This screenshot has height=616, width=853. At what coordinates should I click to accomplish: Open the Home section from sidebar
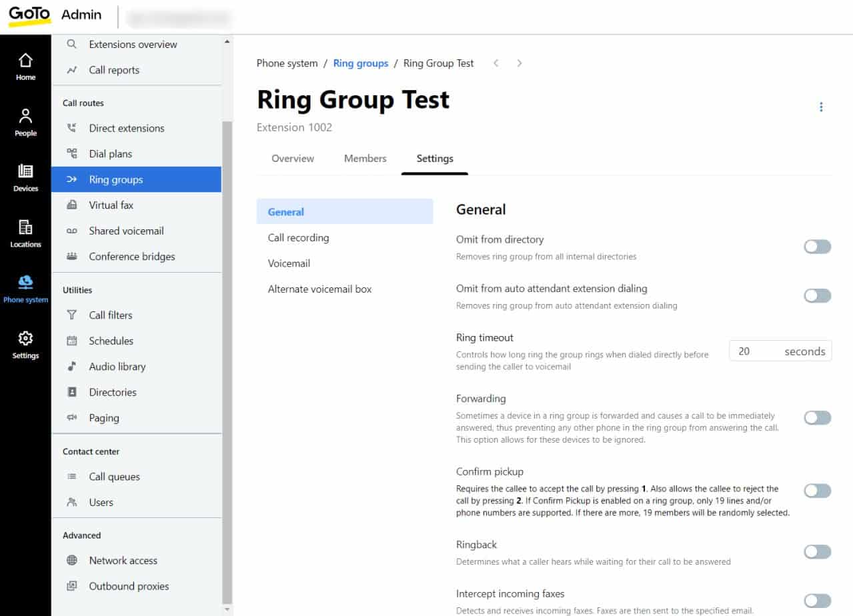[x=25, y=65]
